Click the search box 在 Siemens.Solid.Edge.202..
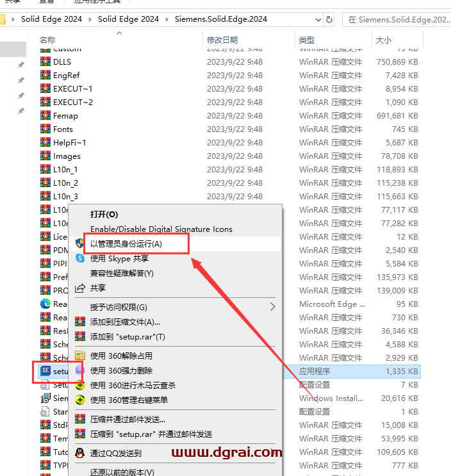The width and height of the screenshot is (451, 476). pos(397,20)
